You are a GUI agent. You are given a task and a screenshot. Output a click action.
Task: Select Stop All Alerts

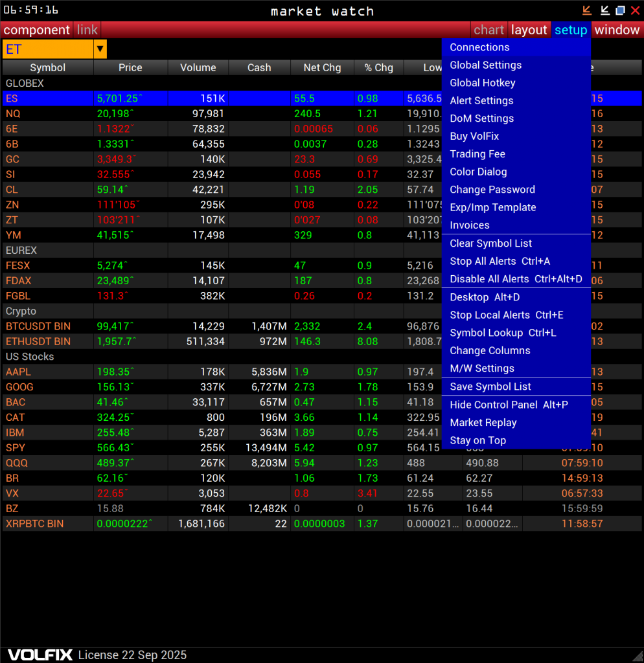click(516, 262)
